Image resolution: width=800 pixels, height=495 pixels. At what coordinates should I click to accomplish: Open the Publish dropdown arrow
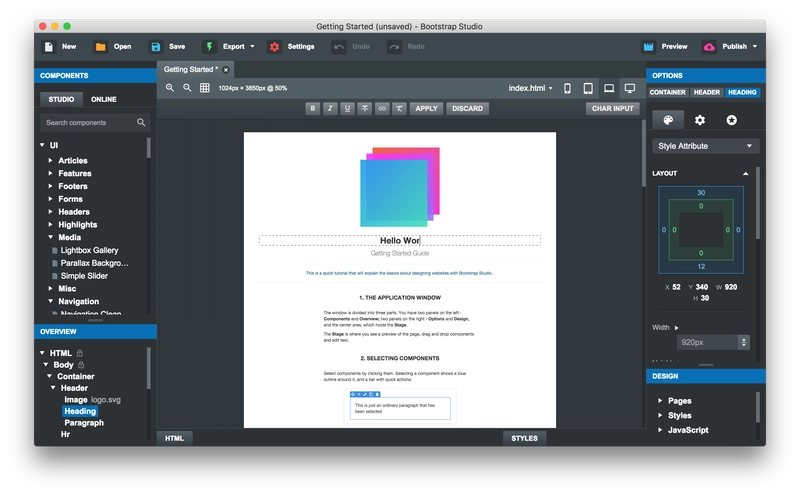755,46
